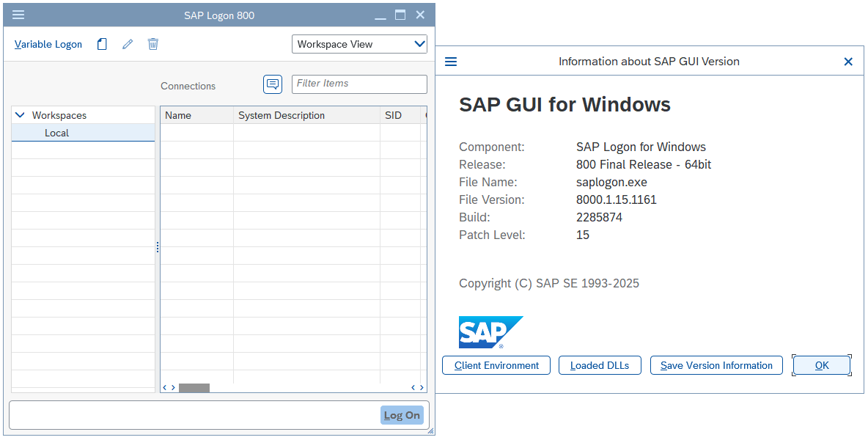Click the delete trash icon

(153, 44)
